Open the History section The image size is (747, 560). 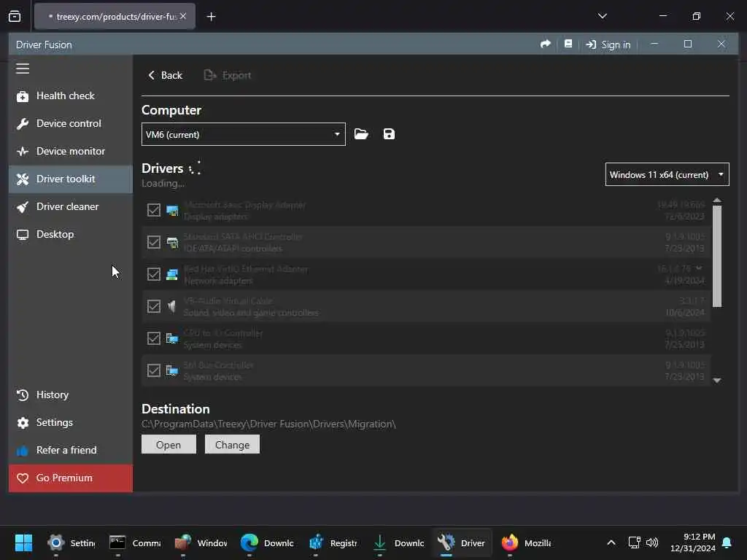coord(71,394)
